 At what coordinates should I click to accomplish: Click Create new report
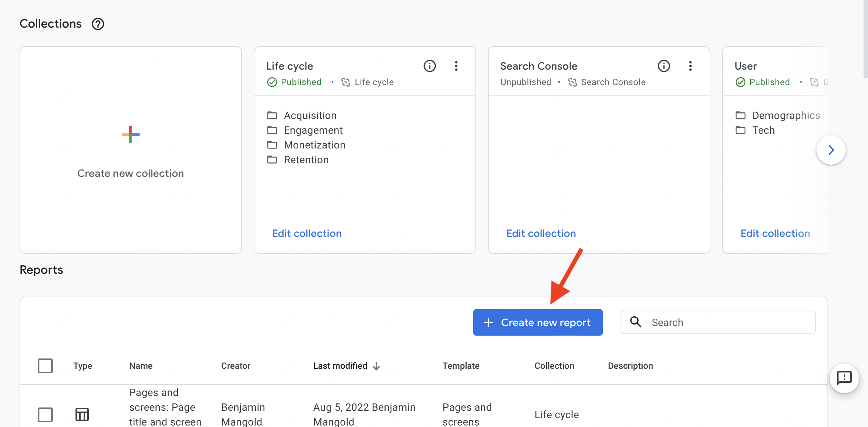[x=537, y=322]
